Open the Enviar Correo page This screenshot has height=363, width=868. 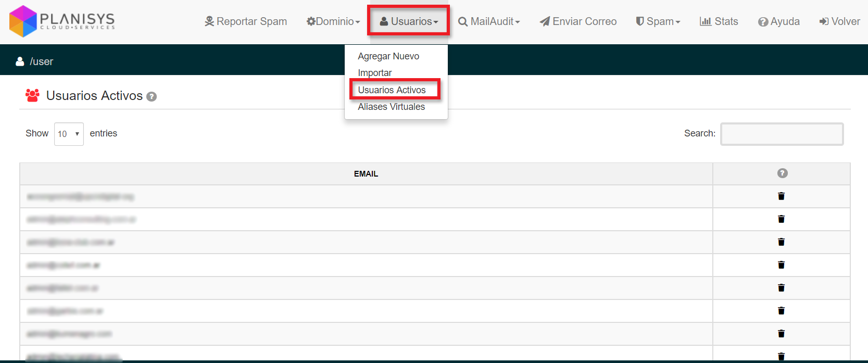click(578, 21)
